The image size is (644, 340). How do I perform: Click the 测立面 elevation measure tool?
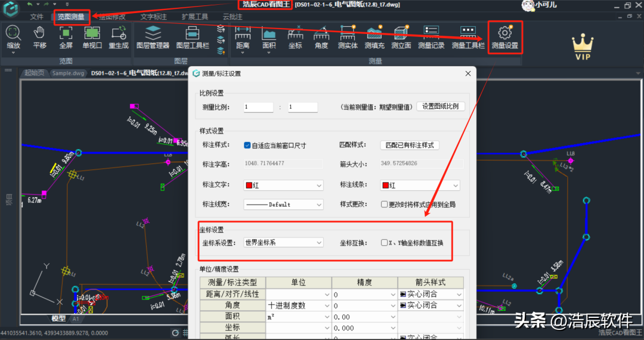coord(401,37)
